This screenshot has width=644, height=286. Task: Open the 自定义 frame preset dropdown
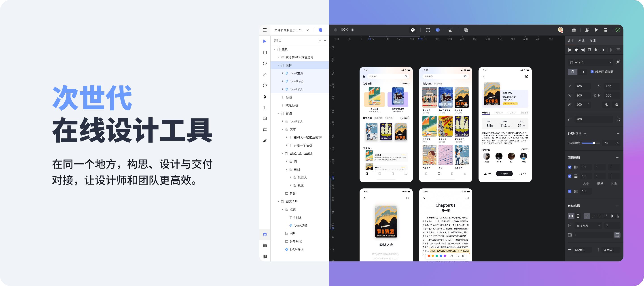pos(591,62)
